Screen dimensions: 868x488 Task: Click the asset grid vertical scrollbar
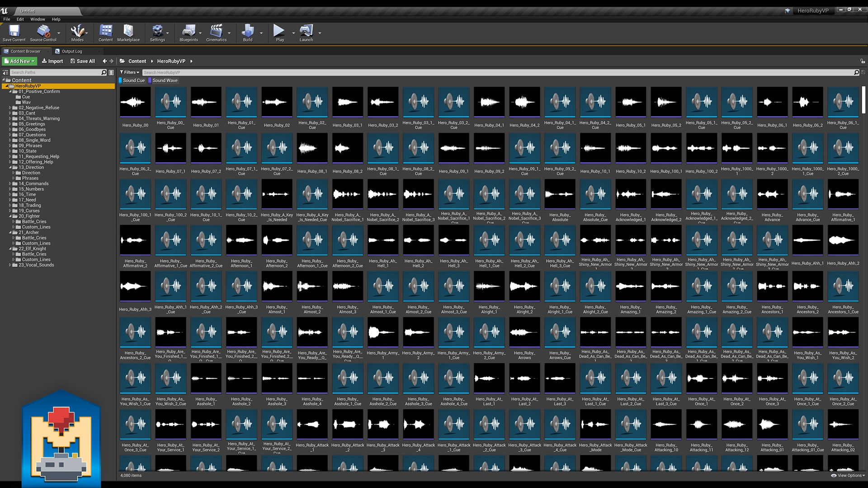[863, 100]
